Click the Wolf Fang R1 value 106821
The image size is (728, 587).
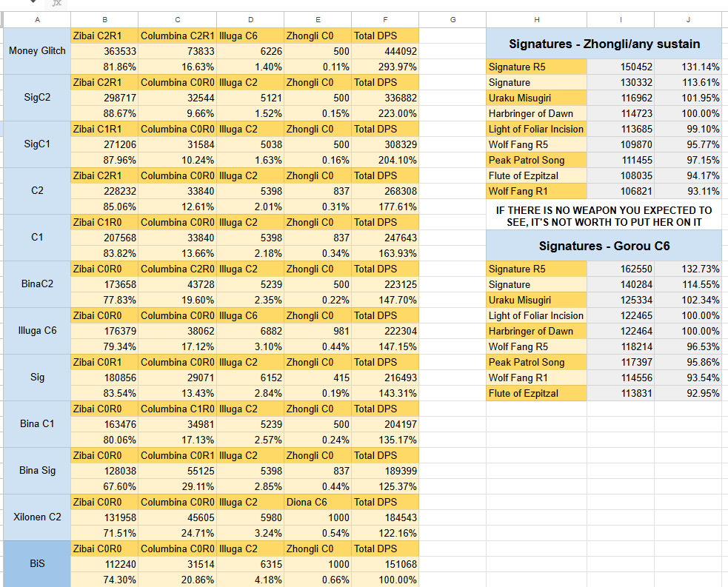pyautogui.click(x=621, y=191)
